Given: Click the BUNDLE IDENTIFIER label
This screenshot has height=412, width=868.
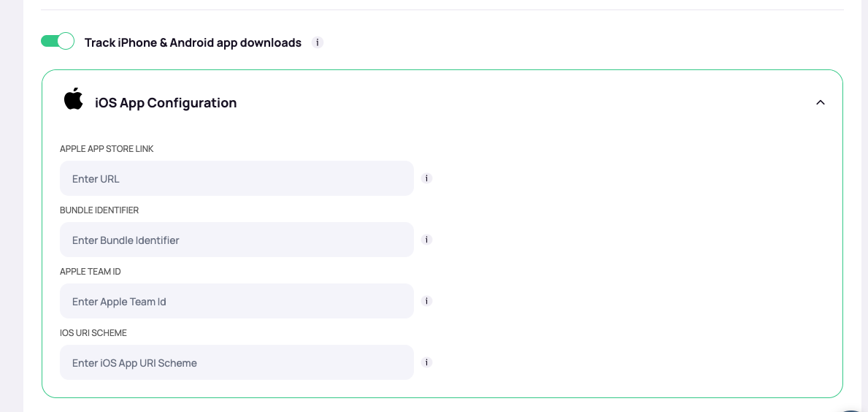Looking at the screenshot, I should point(99,210).
